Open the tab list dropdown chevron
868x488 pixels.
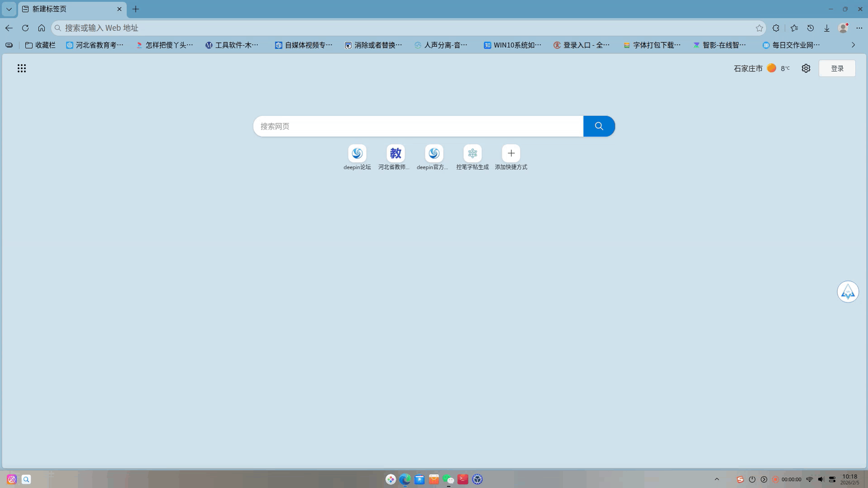click(x=9, y=9)
